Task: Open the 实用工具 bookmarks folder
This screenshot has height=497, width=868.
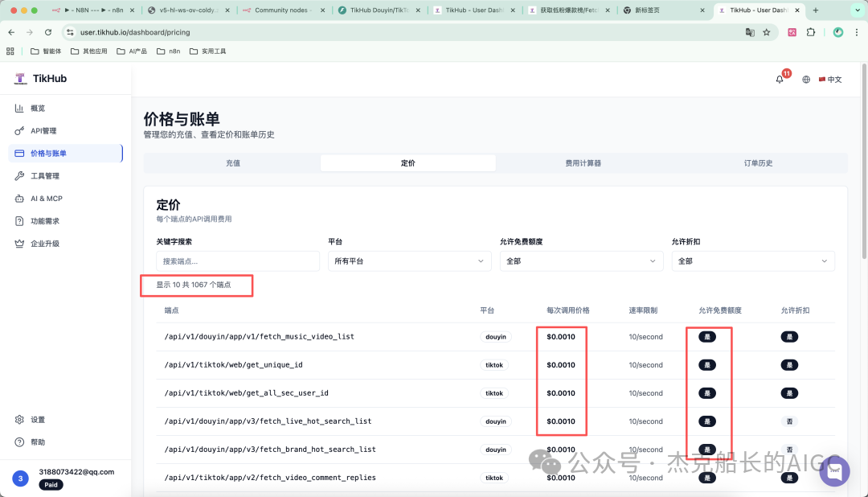Action: pos(208,51)
